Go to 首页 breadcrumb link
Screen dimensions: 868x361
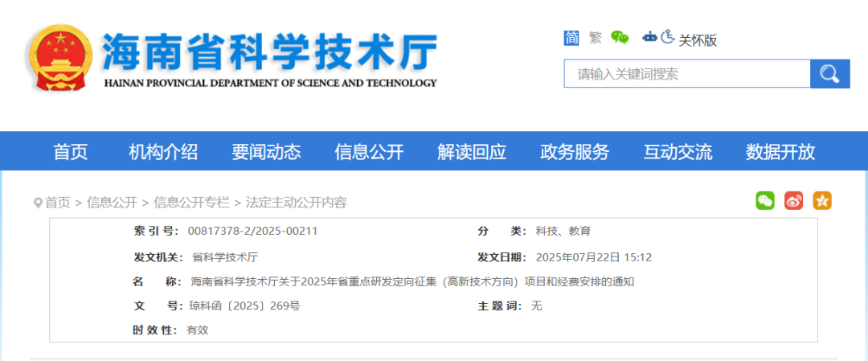click(x=58, y=203)
